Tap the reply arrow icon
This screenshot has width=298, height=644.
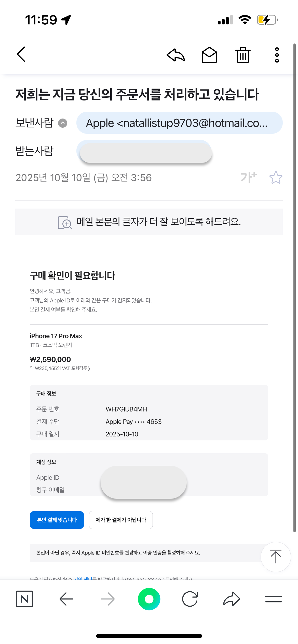click(176, 55)
